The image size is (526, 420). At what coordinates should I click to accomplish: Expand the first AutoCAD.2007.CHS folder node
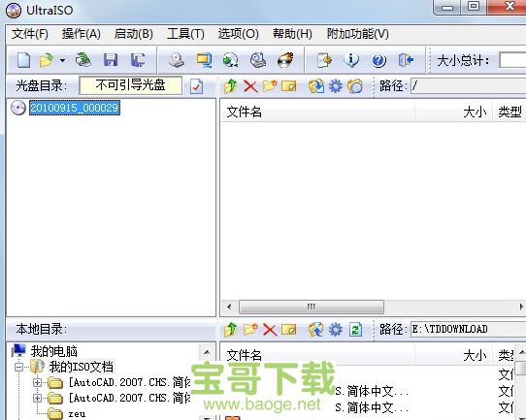38,382
